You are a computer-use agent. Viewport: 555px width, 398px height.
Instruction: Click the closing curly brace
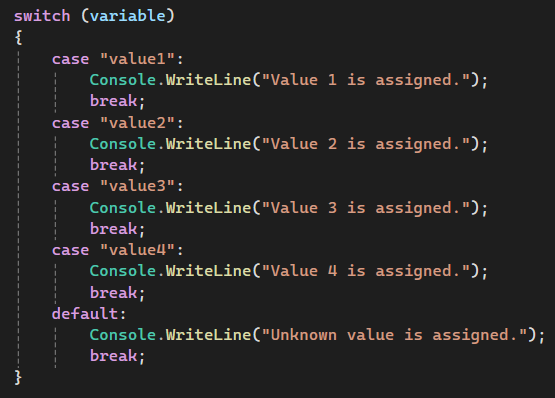pyautogui.click(x=18, y=377)
